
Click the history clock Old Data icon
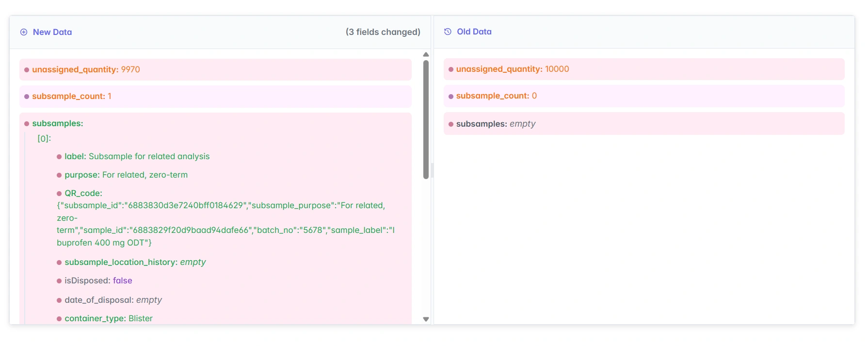(448, 32)
